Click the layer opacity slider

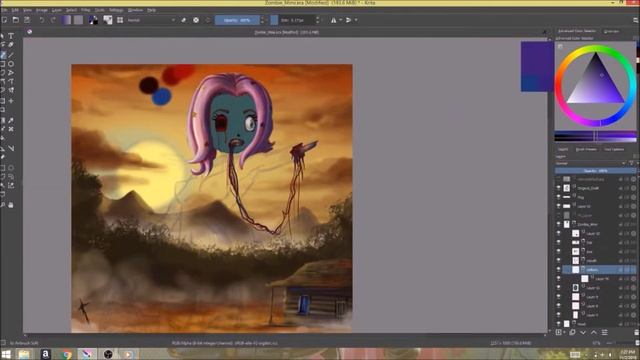[595, 171]
